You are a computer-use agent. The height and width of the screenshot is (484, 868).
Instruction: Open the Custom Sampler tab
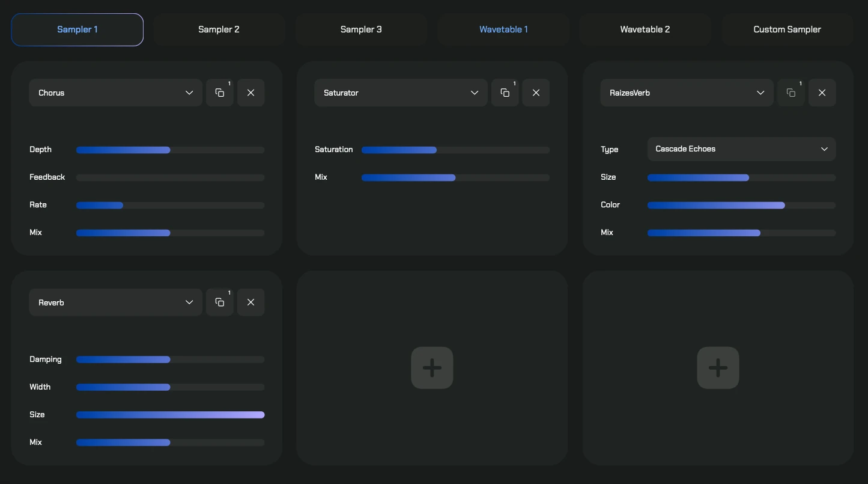(x=787, y=29)
